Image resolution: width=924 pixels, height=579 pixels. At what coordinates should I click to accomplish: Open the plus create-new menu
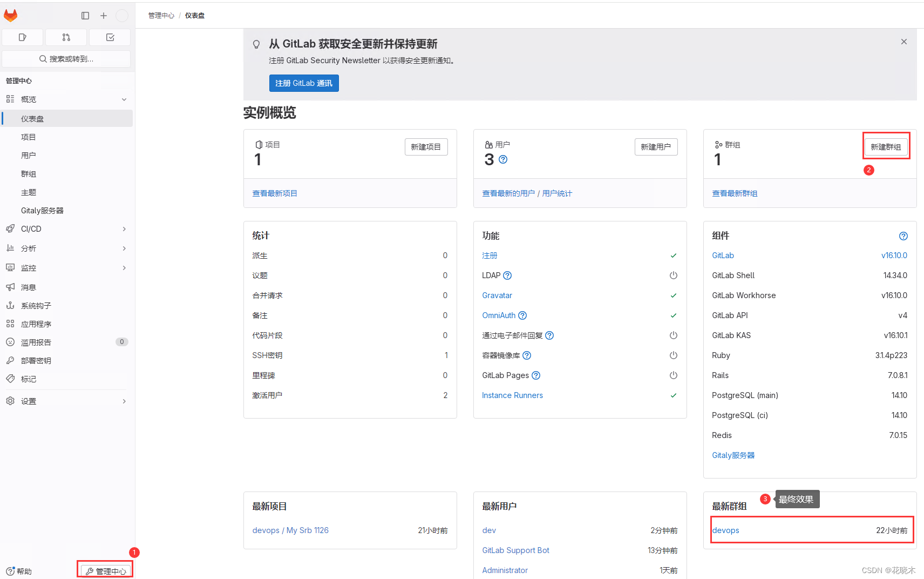[104, 16]
